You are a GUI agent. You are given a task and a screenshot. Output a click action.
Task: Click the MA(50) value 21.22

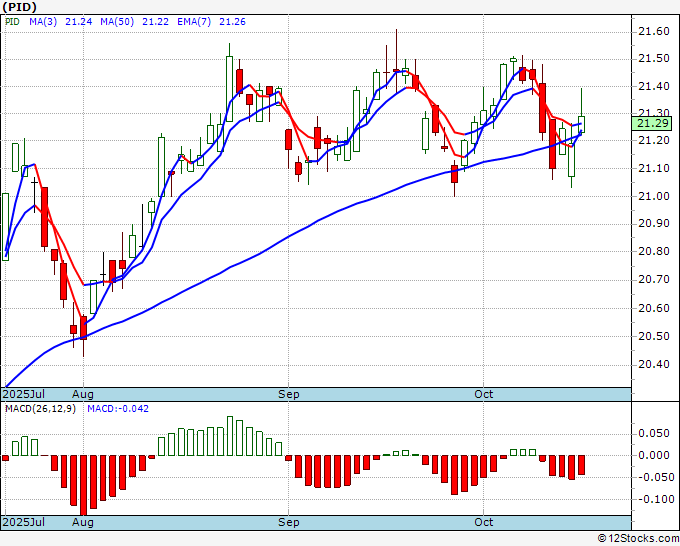click(x=155, y=21)
